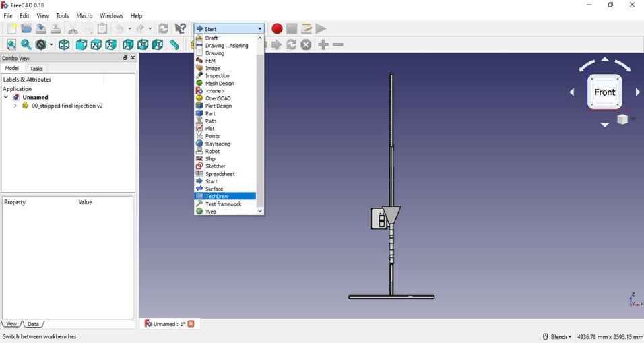Set isometric axonometric view
The width and height of the screenshot is (644, 343).
(64, 44)
